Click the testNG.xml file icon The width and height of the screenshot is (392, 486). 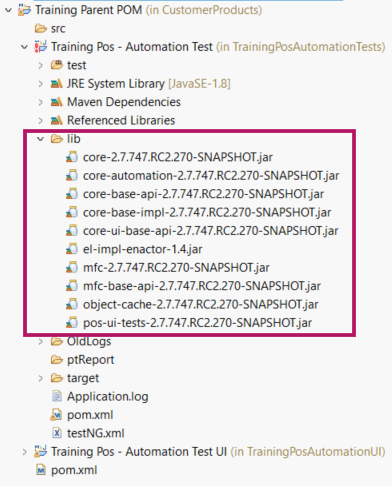(x=57, y=433)
